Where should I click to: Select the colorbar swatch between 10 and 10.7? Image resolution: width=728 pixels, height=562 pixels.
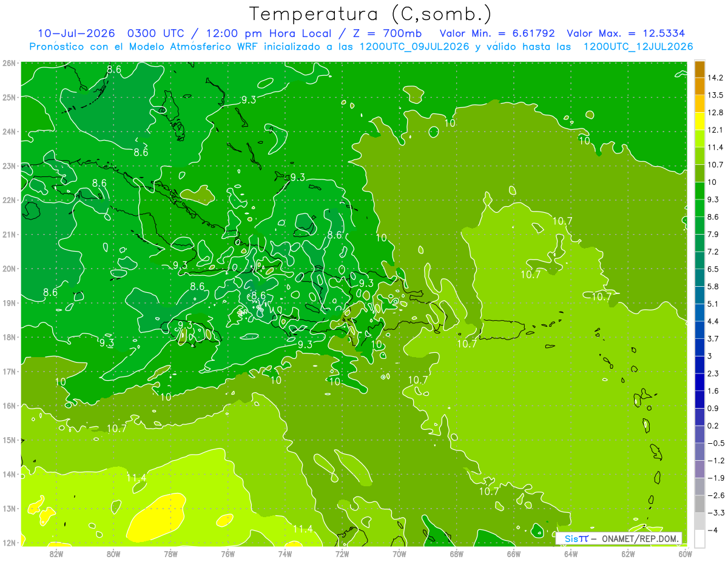point(700,173)
